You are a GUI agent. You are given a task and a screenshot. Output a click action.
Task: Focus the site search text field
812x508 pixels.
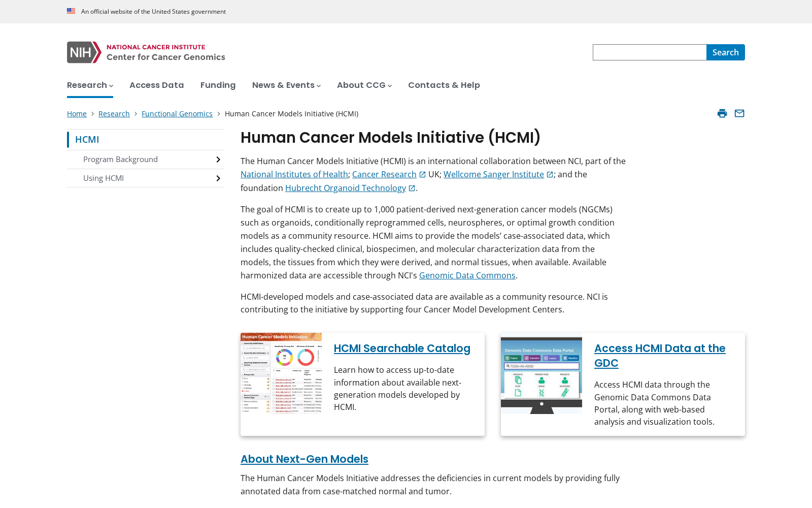tap(650, 52)
